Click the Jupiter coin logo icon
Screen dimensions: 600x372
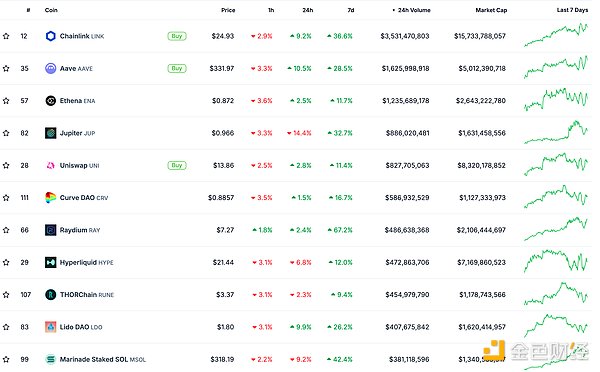pyautogui.click(x=51, y=133)
